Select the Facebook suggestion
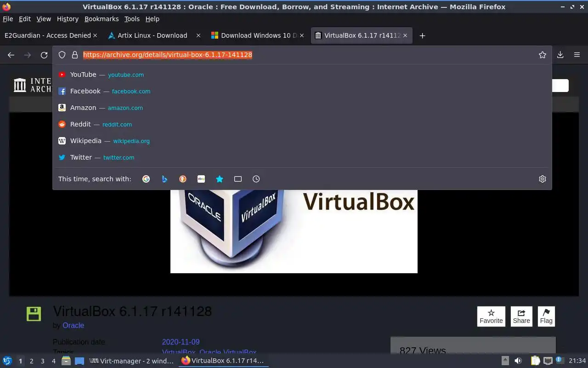The image size is (588, 368). [302, 91]
